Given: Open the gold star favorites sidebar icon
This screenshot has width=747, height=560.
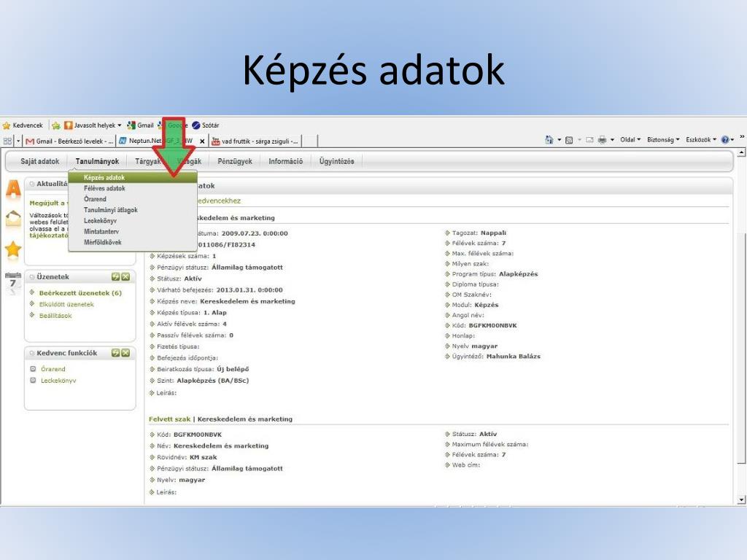Looking at the screenshot, I should click(13, 249).
